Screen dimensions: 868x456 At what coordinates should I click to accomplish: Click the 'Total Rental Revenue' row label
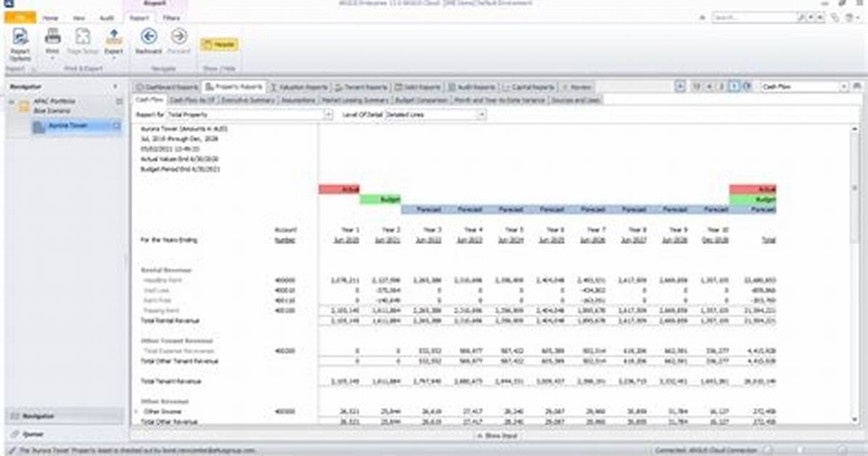click(170, 321)
